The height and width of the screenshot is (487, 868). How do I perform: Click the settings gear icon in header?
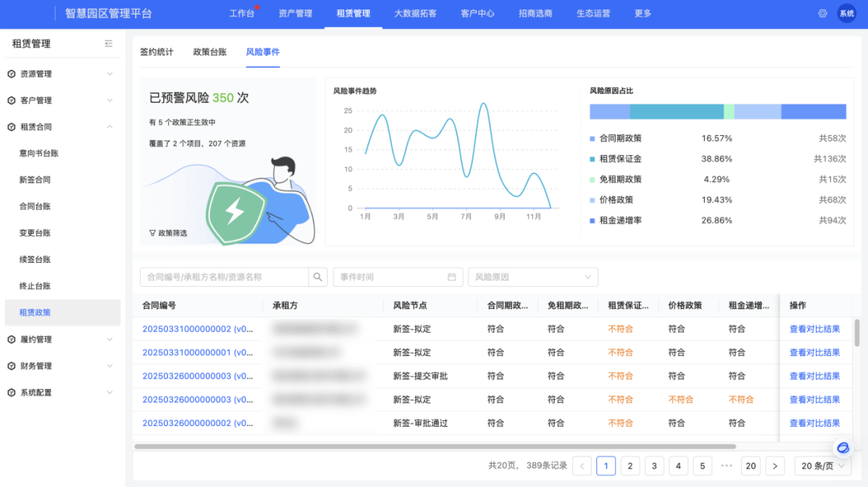coord(822,14)
